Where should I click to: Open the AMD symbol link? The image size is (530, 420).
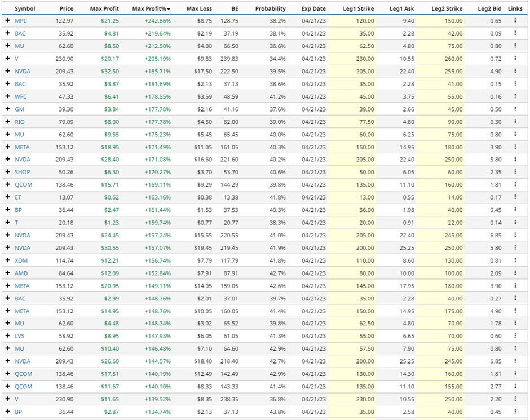click(21, 273)
